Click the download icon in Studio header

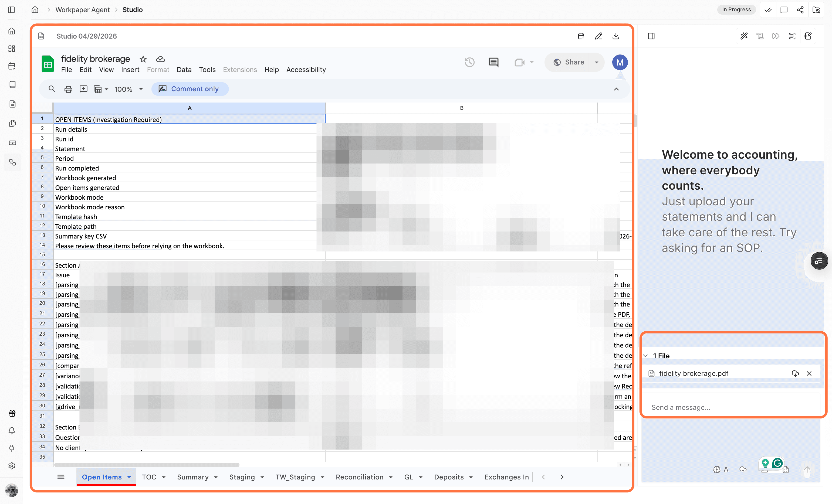[x=616, y=36]
